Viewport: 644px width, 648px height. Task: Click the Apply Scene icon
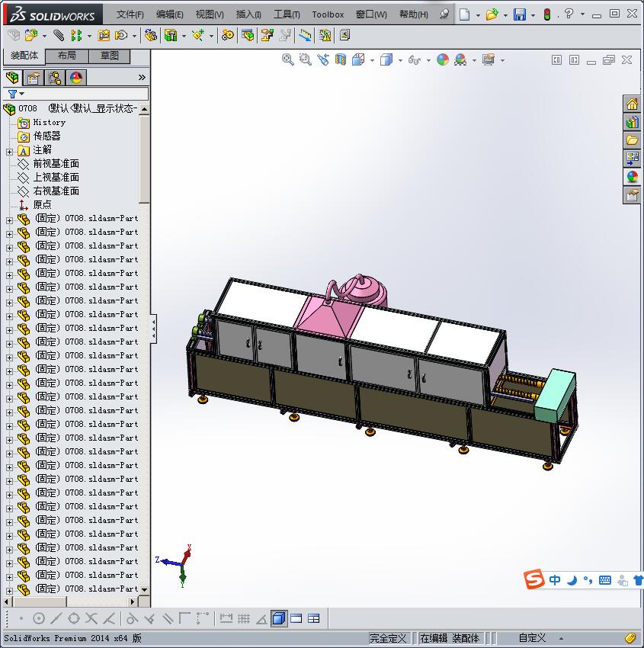460,60
